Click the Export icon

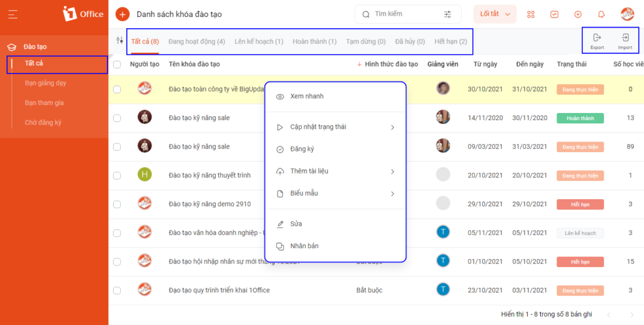[x=597, y=38]
